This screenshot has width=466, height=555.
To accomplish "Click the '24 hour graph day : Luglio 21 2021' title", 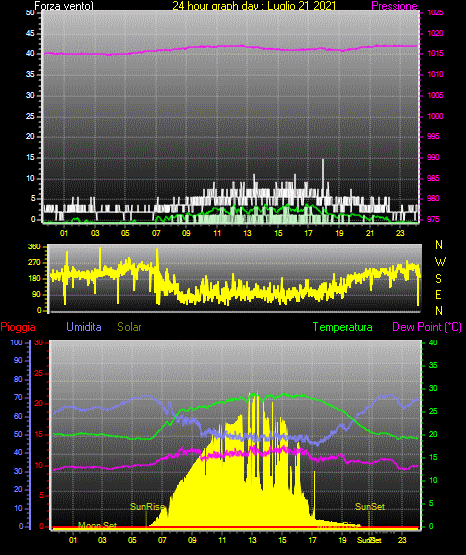I will [x=254, y=6].
